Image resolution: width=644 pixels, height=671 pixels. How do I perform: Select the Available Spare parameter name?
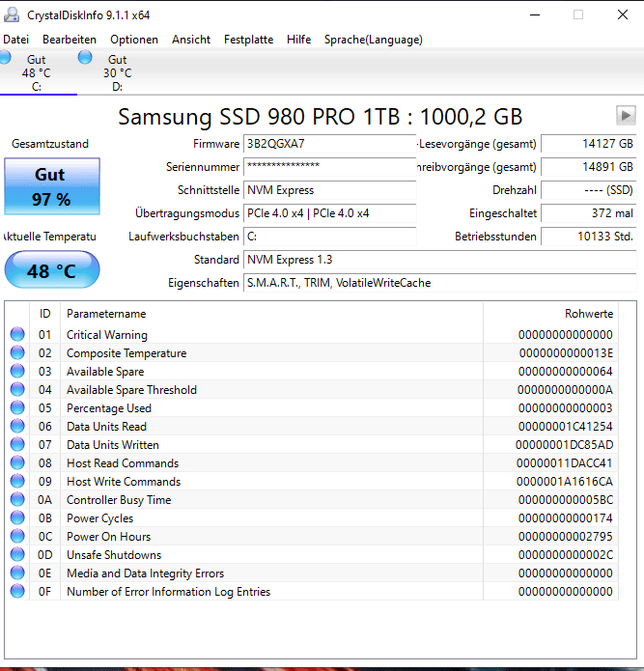[105, 372]
